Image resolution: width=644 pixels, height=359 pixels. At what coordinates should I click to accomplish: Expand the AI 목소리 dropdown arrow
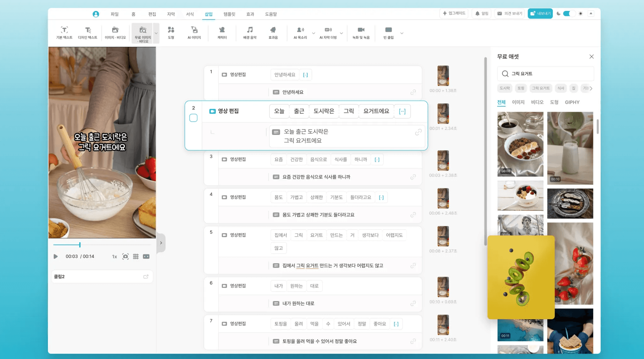coord(314,33)
